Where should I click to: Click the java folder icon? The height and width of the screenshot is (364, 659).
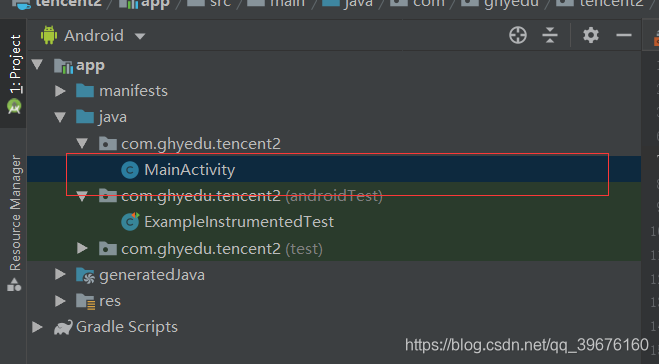point(85,116)
